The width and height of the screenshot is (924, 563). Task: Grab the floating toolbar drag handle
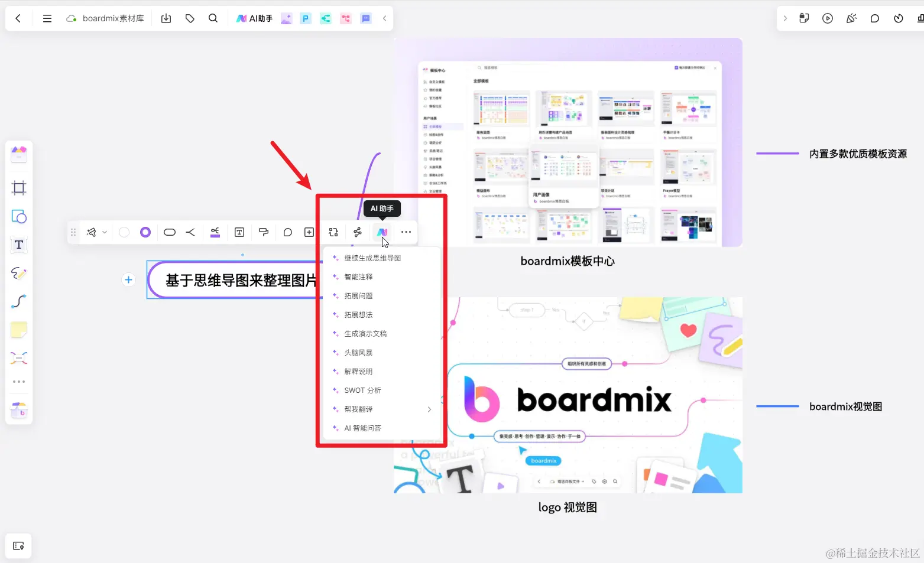tap(73, 232)
